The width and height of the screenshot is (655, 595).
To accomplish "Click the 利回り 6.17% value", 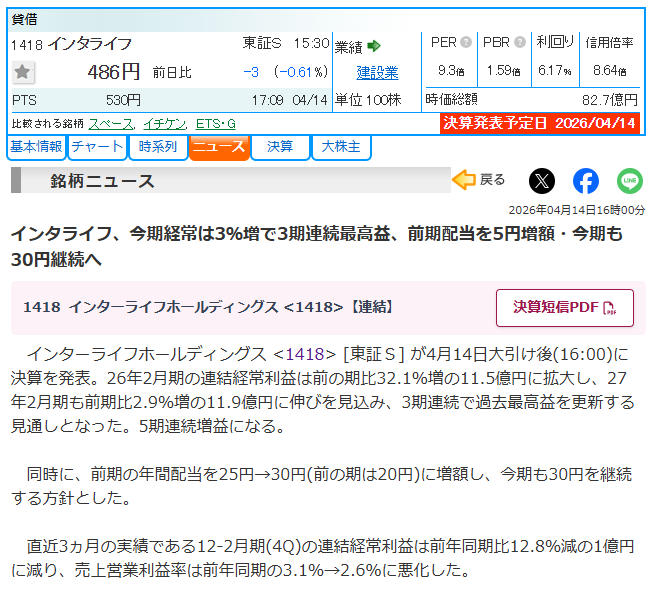I will (555, 71).
